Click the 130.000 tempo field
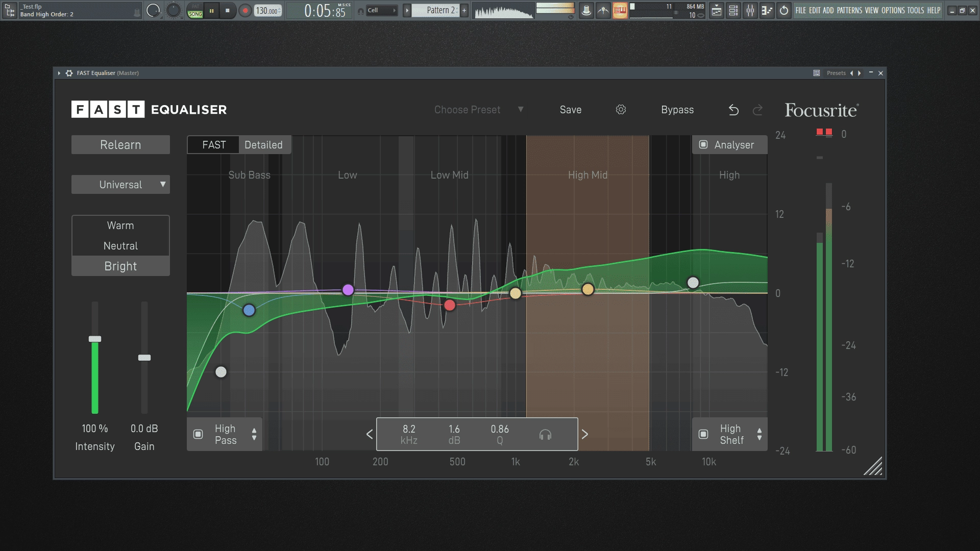Viewport: 980px width, 551px height. pos(268,11)
